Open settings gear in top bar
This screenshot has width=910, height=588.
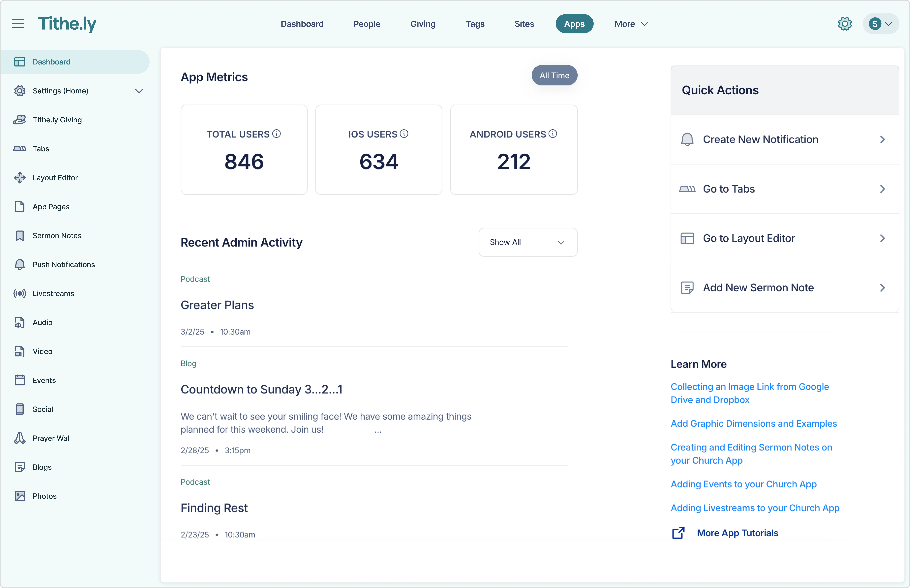pyautogui.click(x=845, y=24)
